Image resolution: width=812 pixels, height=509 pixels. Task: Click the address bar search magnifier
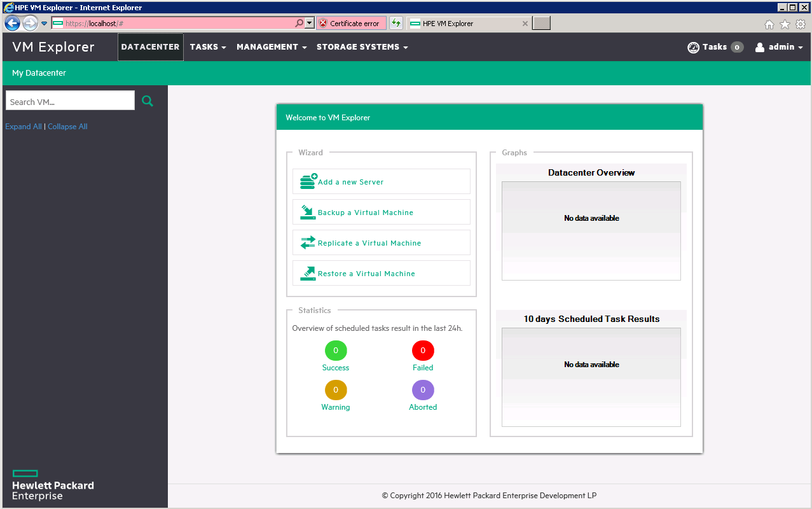[299, 23]
